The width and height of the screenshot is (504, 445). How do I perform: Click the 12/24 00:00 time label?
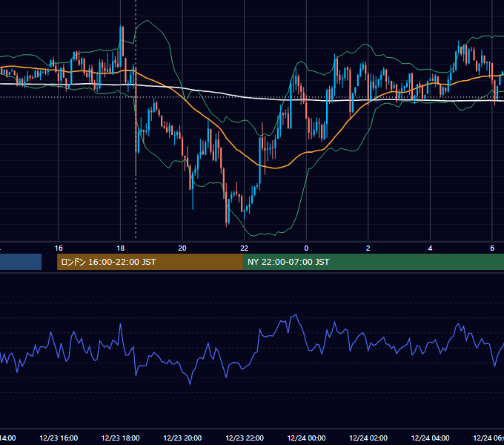pyautogui.click(x=306, y=438)
